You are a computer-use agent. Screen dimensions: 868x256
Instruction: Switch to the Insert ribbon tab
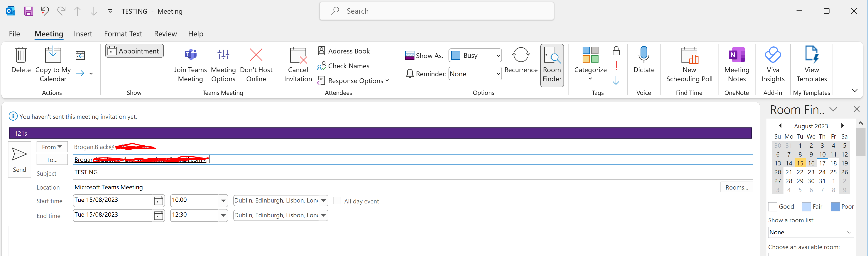pos(83,34)
